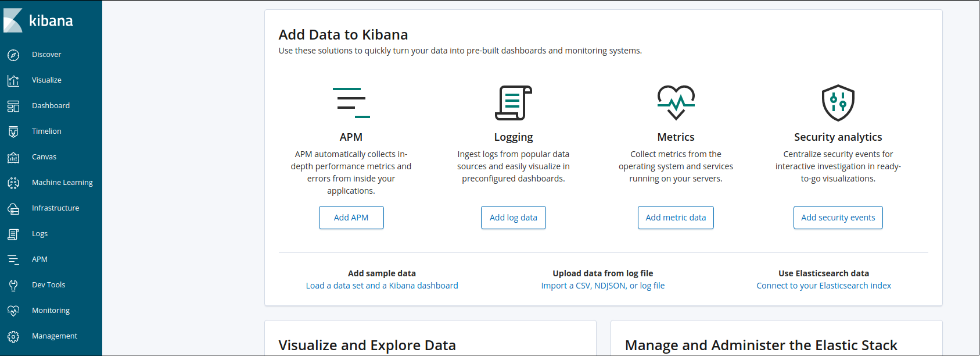This screenshot has height=356, width=980.
Task: Select the APM lines icon in sidebar
Action: point(13,259)
